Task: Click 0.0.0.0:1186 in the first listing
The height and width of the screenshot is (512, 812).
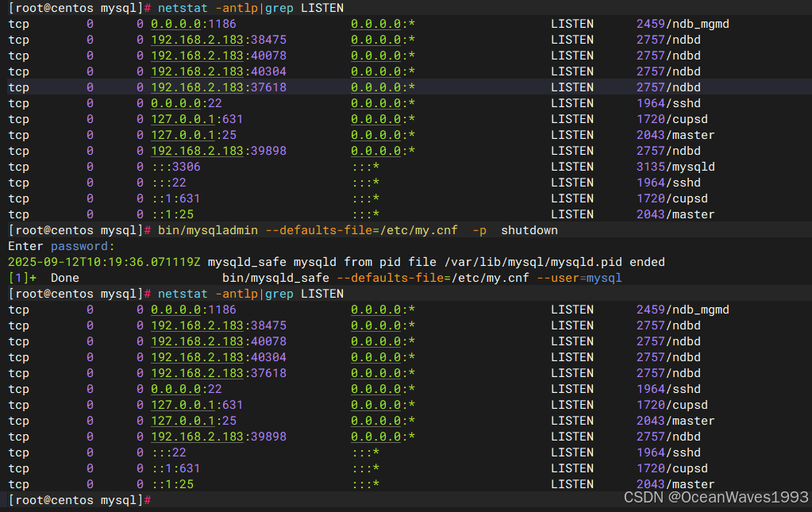Action: coord(193,24)
